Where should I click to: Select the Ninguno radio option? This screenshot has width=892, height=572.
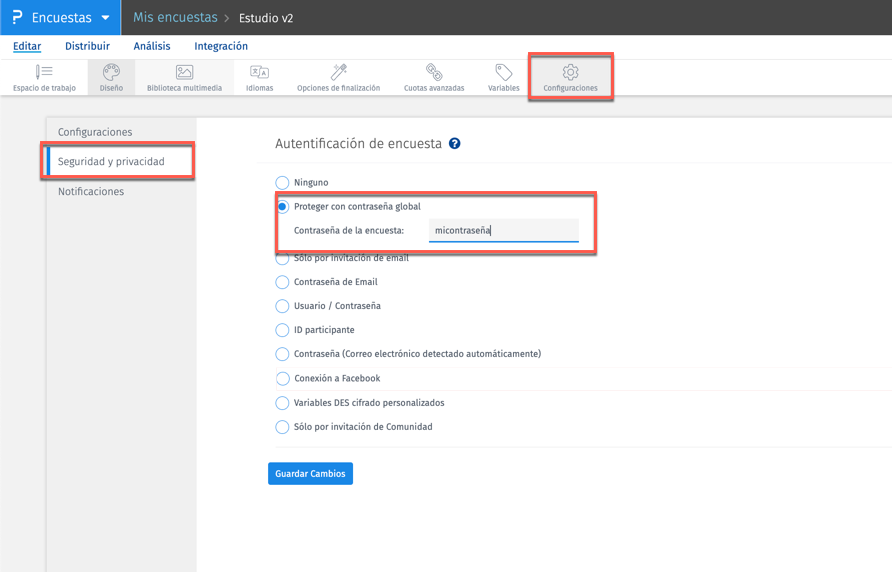pos(283,183)
